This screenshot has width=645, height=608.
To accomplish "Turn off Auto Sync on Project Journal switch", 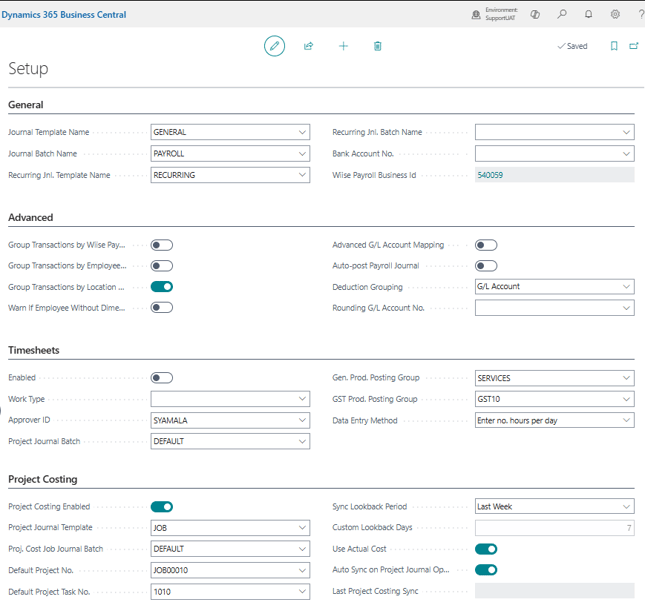I will click(x=486, y=570).
